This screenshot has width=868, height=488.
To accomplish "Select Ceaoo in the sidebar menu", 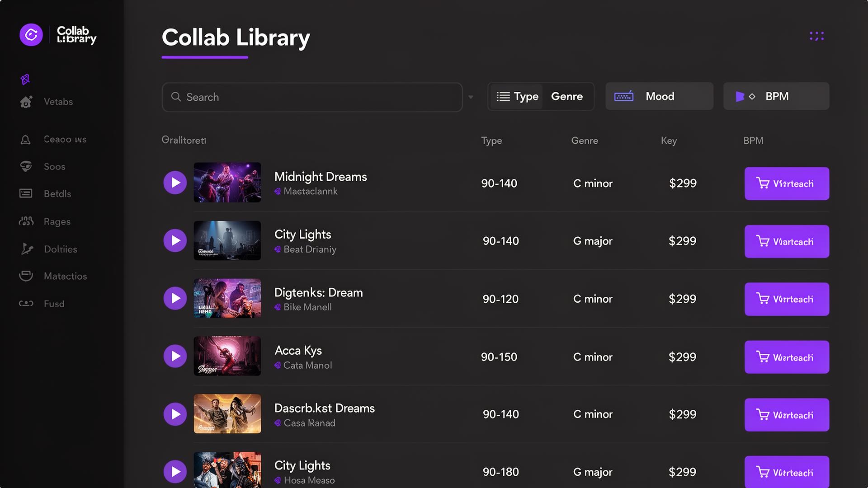I will point(26,139).
